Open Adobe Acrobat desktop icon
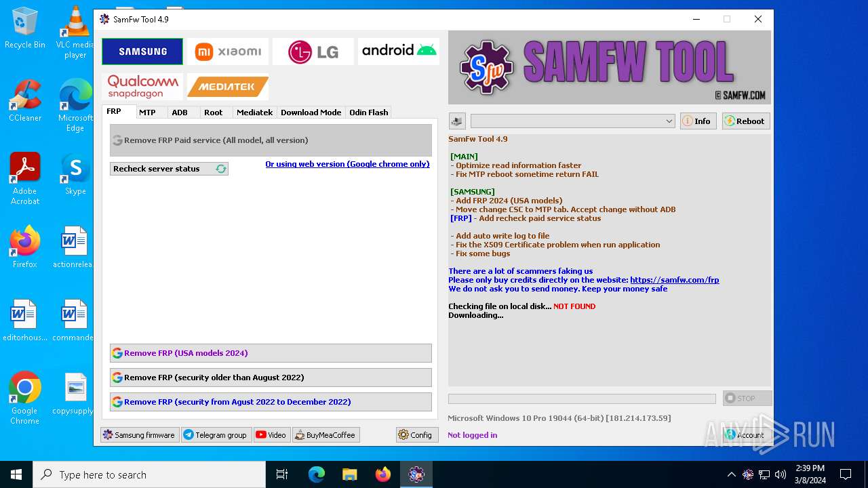Screen dimensions: 868x488 tap(25, 179)
